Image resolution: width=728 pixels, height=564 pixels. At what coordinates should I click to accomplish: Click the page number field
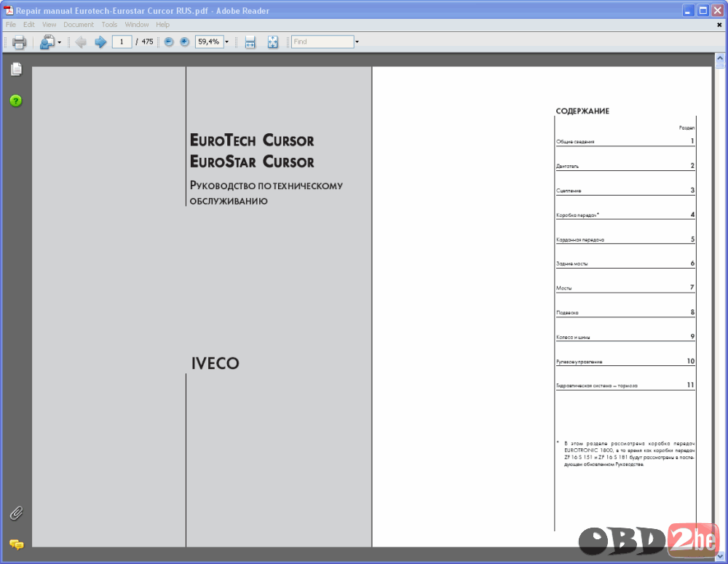click(122, 41)
